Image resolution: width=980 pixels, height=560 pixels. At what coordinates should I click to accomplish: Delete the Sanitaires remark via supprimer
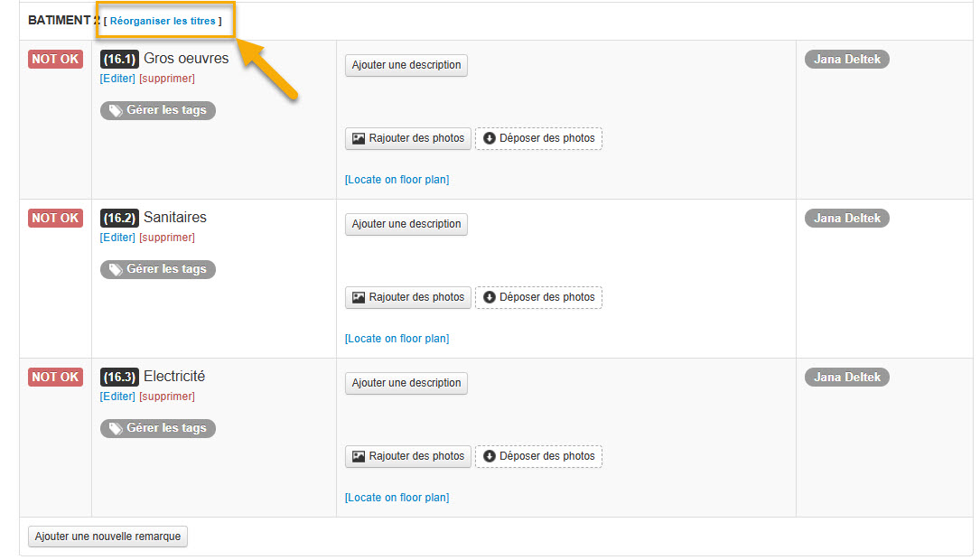pyautogui.click(x=167, y=238)
